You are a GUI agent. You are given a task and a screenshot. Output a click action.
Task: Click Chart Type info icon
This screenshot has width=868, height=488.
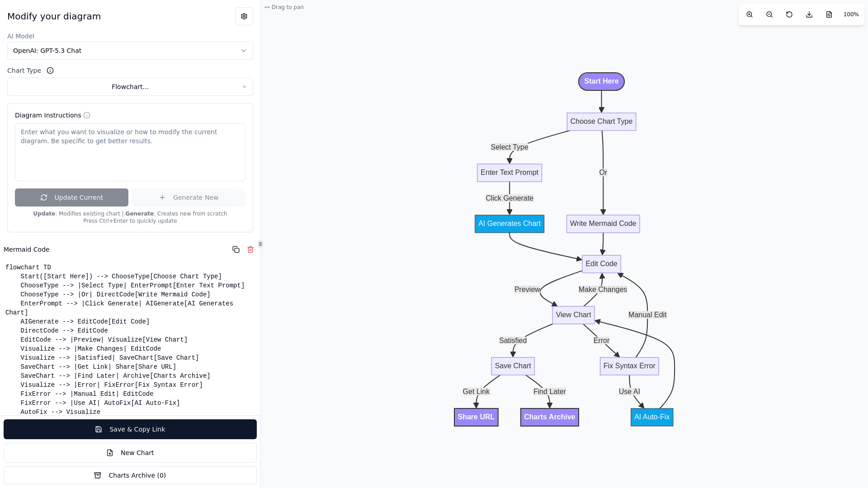(x=50, y=70)
